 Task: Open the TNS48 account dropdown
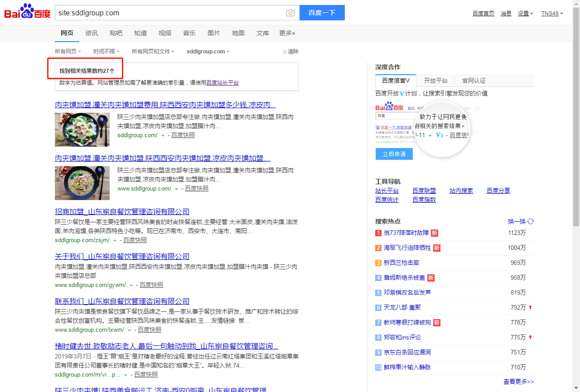click(552, 14)
